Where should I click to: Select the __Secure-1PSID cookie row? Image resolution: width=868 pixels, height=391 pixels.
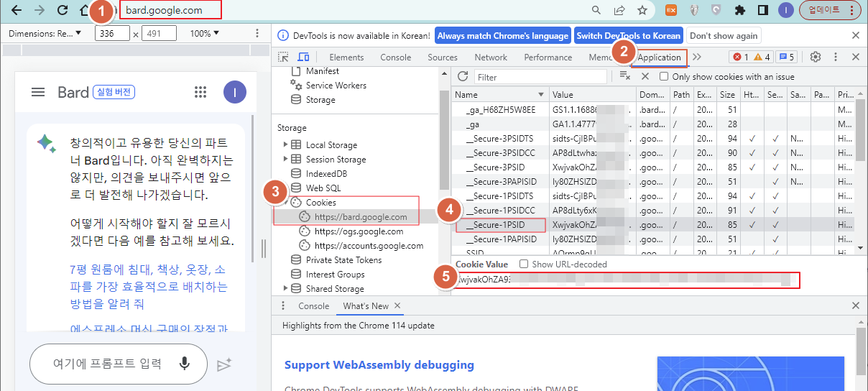click(x=653, y=224)
